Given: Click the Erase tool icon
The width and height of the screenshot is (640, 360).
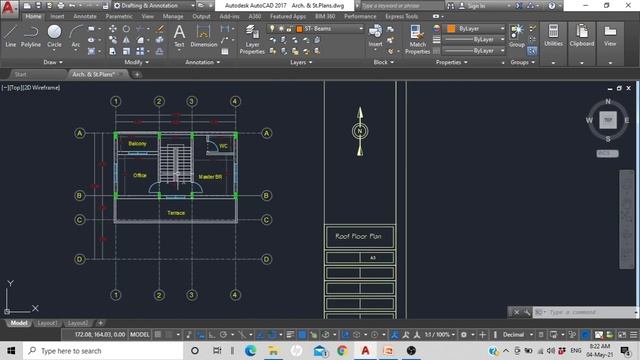Looking at the screenshot, I should pos(160,29).
